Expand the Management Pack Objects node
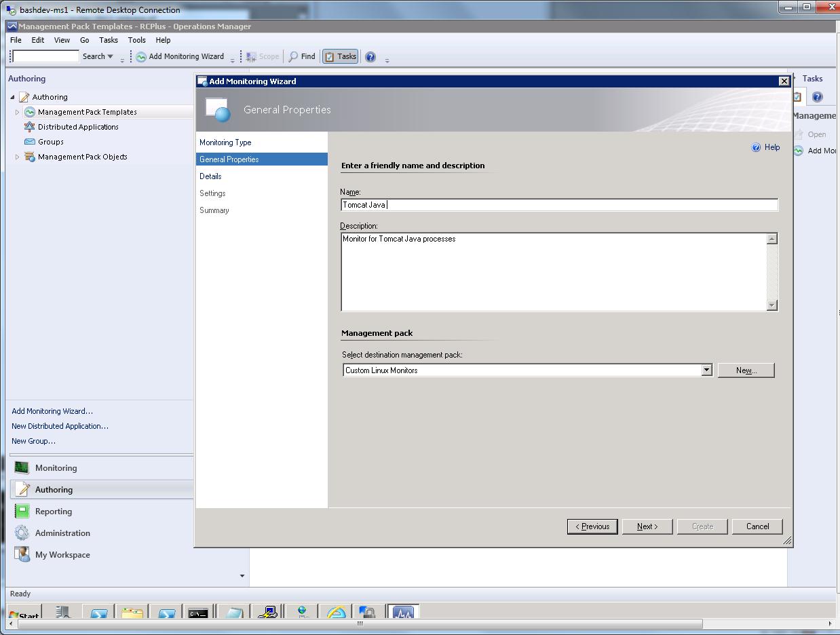 17,157
